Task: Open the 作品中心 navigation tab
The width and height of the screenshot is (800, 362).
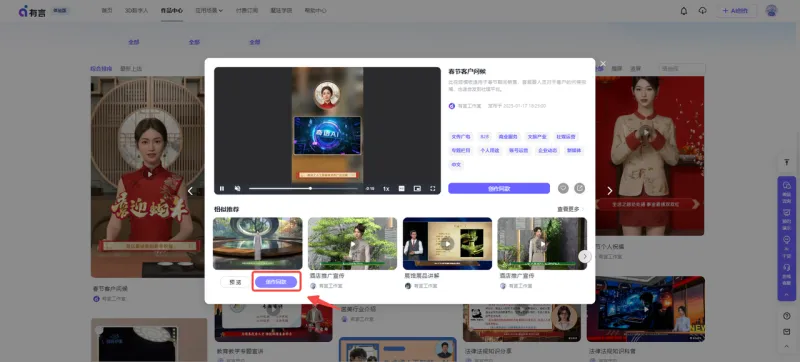Action: click(171, 10)
